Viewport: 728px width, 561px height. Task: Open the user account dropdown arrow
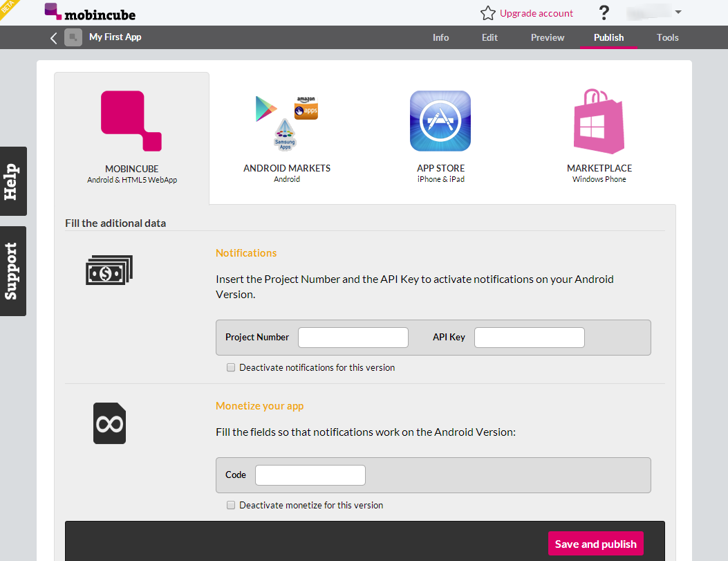click(678, 12)
